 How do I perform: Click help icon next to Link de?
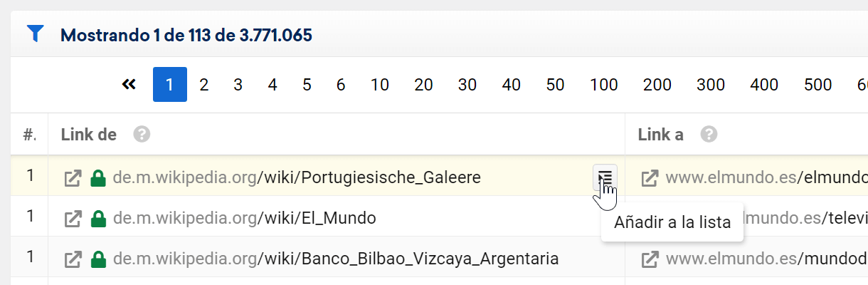142,134
